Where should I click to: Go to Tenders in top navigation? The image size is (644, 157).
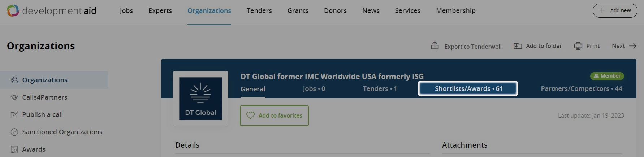[259, 11]
